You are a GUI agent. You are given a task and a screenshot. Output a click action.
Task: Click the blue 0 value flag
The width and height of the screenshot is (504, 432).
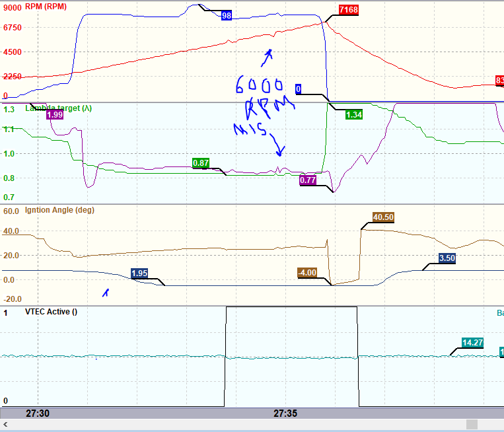tap(299, 89)
